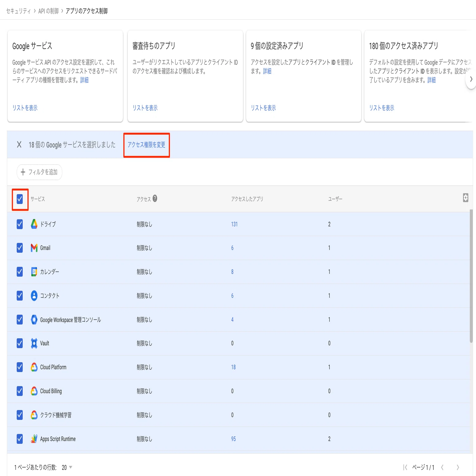476x476 pixels.
Task: Open 詳細 link in 180 個のアクセス済みアプリ card
Action: tap(432, 80)
